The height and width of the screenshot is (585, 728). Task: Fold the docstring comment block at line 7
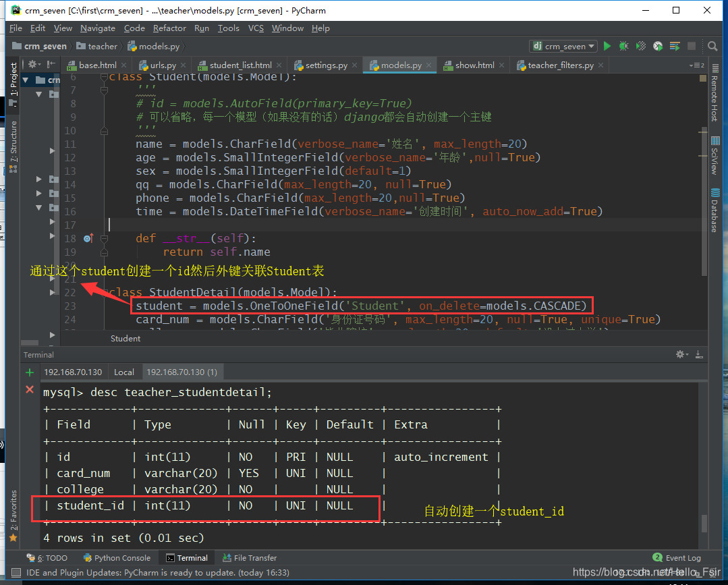coord(104,90)
